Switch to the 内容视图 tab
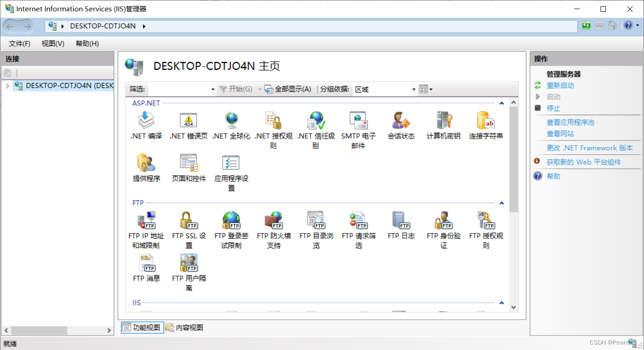This screenshot has width=644, height=350. [x=184, y=327]
